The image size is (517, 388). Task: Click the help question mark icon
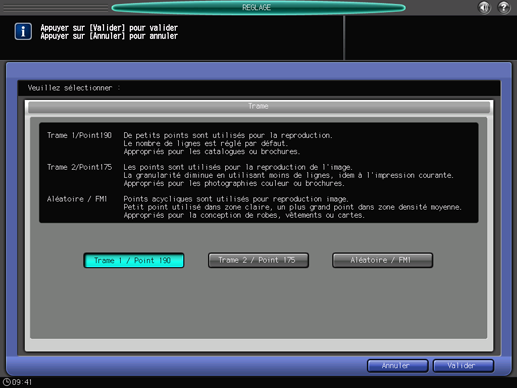pyautogui.click(x=504, y=7)
